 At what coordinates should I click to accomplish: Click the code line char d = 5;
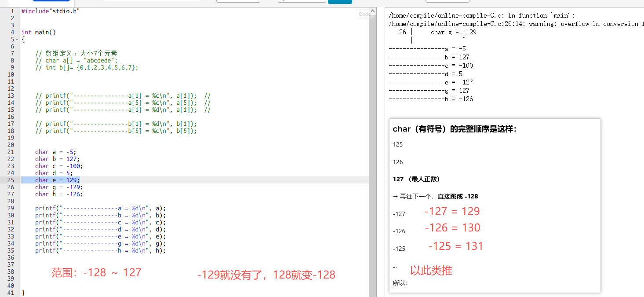(54, 173)
